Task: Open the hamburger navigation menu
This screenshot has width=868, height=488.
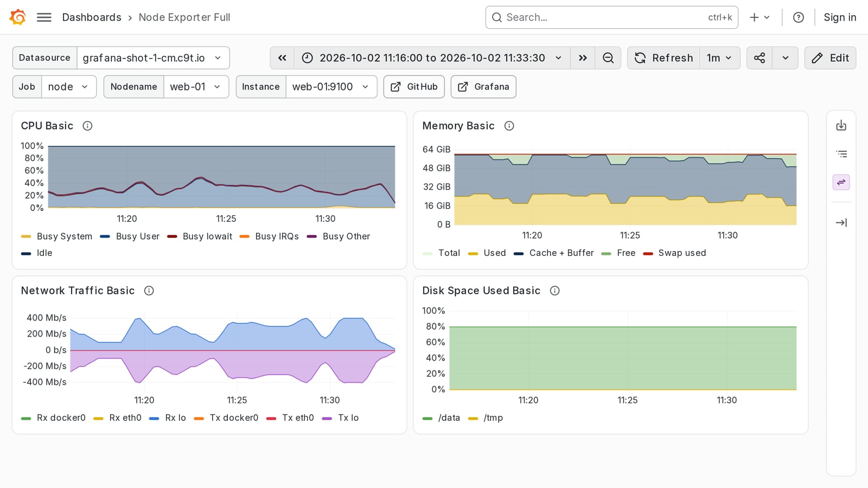Action: [x=44, y=17]
